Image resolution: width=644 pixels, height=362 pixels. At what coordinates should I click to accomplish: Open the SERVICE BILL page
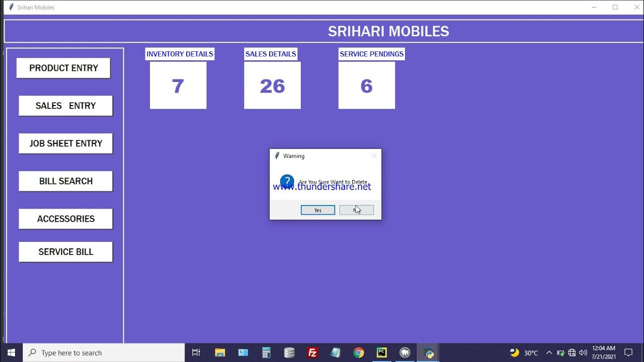click(x=65, y=252)
